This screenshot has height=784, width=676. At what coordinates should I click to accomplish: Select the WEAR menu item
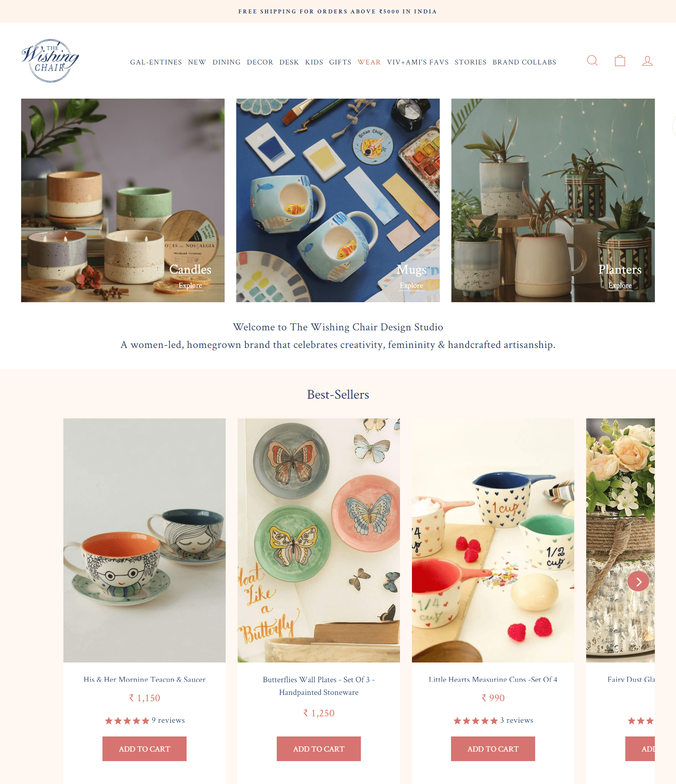point(369,62)
